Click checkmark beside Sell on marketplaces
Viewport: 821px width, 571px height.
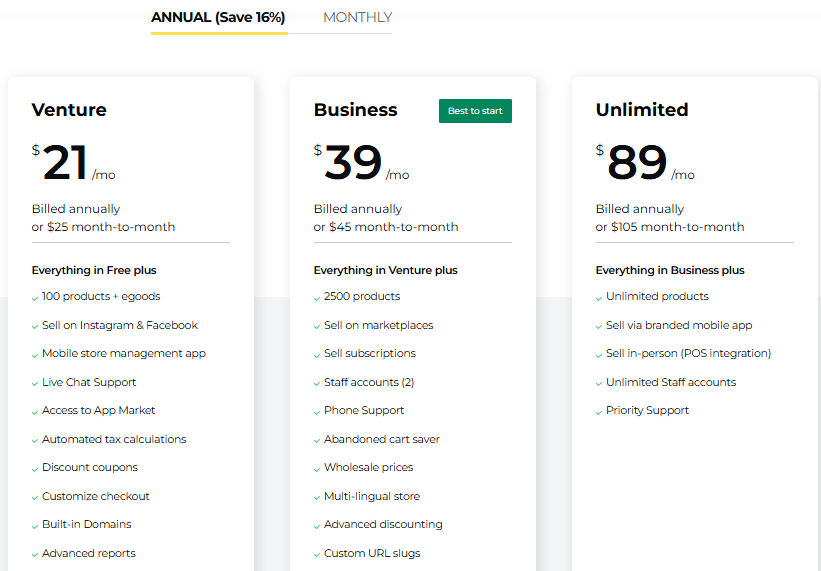click(317, 327)
